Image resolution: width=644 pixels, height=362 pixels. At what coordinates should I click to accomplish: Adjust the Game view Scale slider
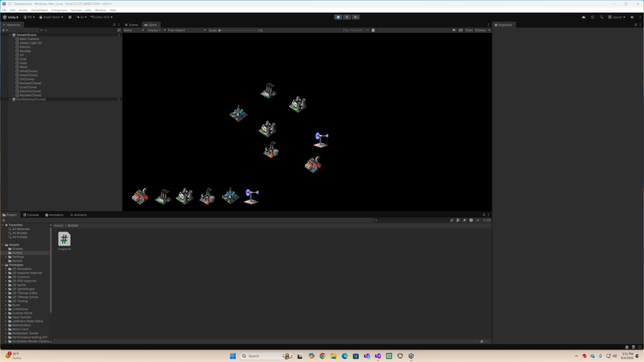(237, 31)
